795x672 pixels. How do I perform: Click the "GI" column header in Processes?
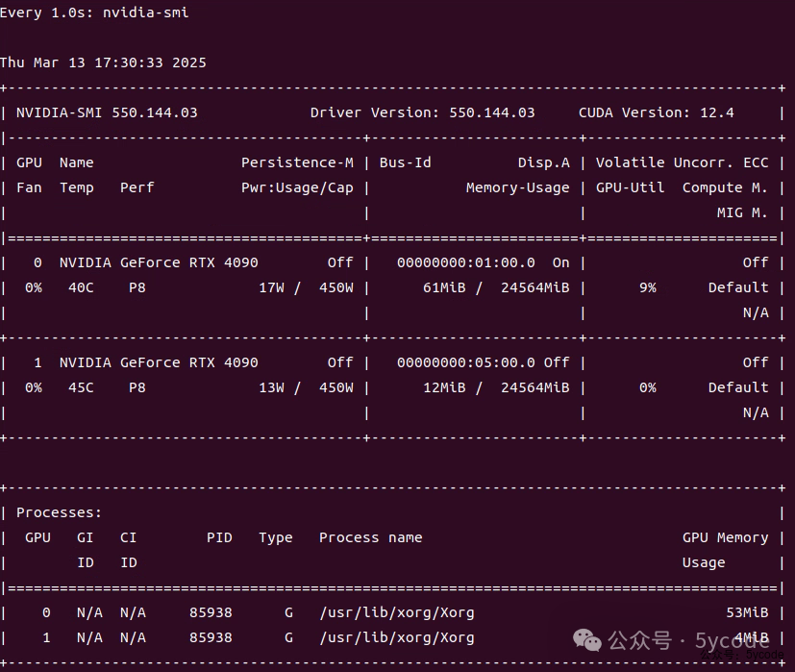tap(86, 537)
